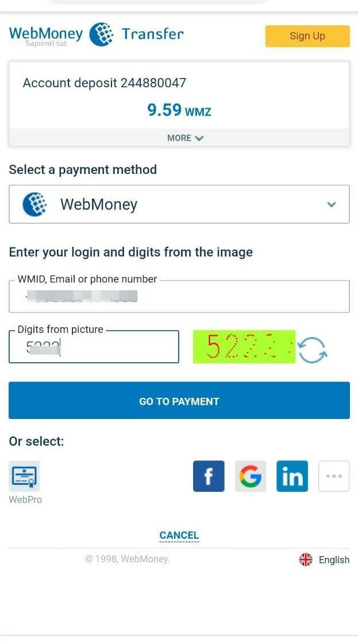
Task: Select the WebPro certificate icon
Action: tap(24, 476)
